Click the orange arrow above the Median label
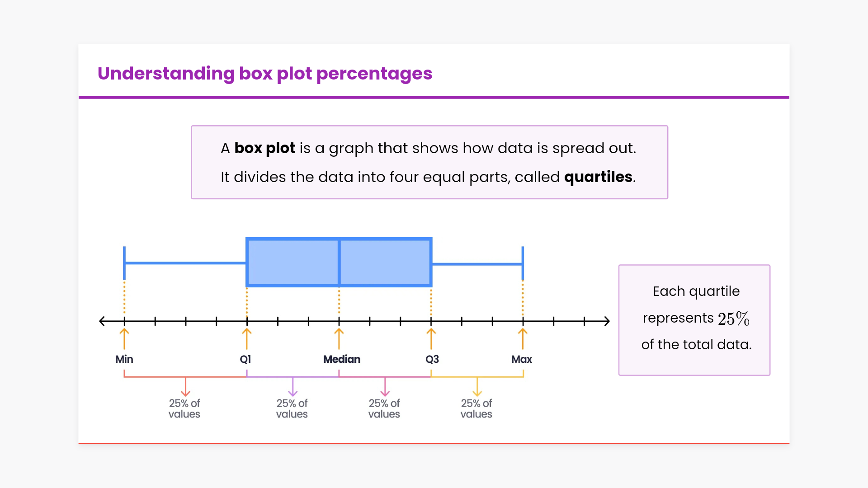 (339, 338)
